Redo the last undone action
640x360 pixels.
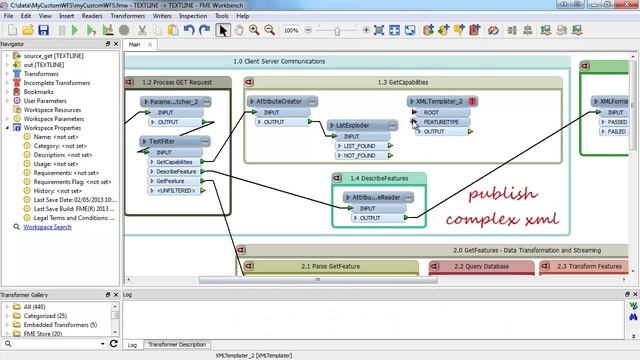204,30
